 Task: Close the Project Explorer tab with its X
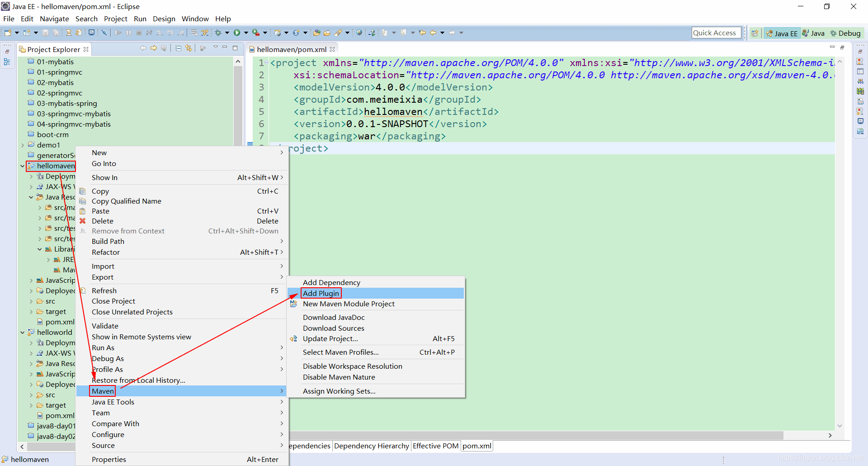pos(86,49)
